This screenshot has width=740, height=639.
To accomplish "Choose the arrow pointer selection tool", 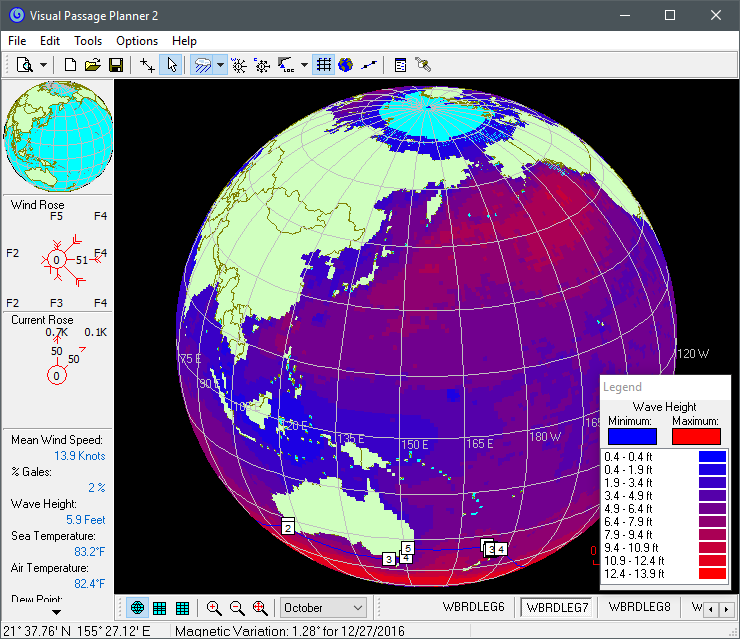I will coord(171,65).
